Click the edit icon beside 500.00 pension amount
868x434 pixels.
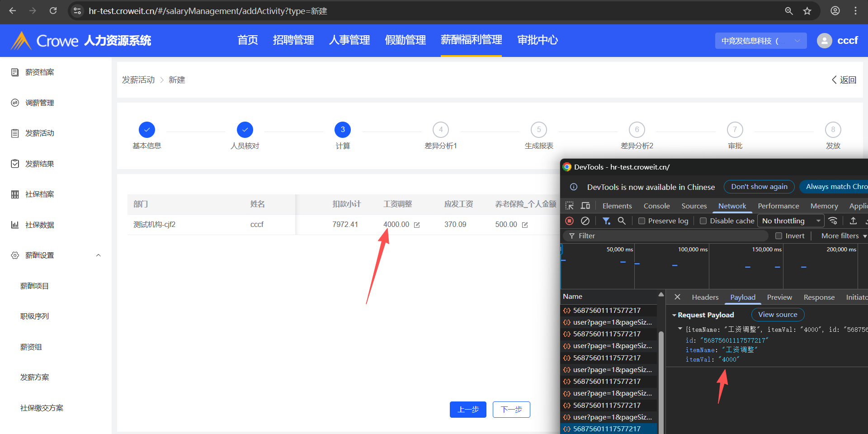[525, 225]
